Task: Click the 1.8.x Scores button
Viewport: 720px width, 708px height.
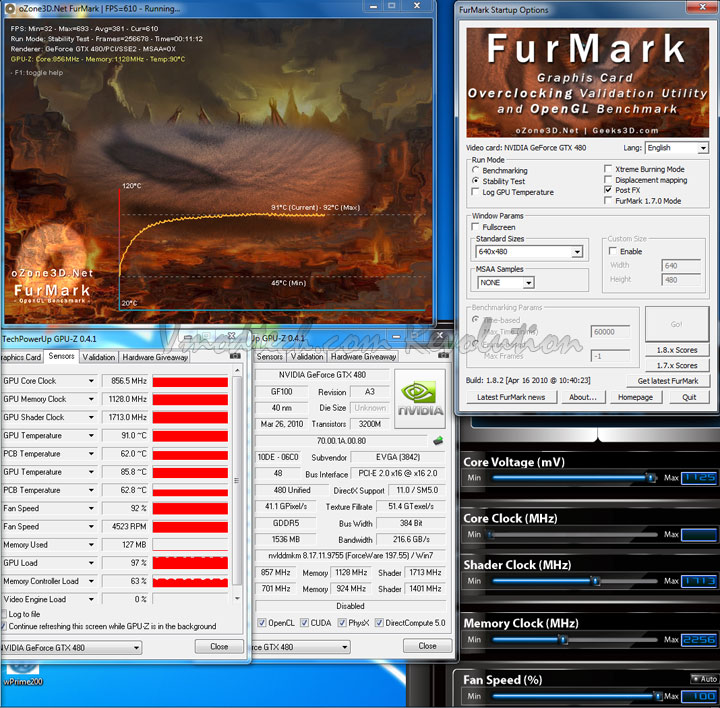Action: (x=676, y=350)
